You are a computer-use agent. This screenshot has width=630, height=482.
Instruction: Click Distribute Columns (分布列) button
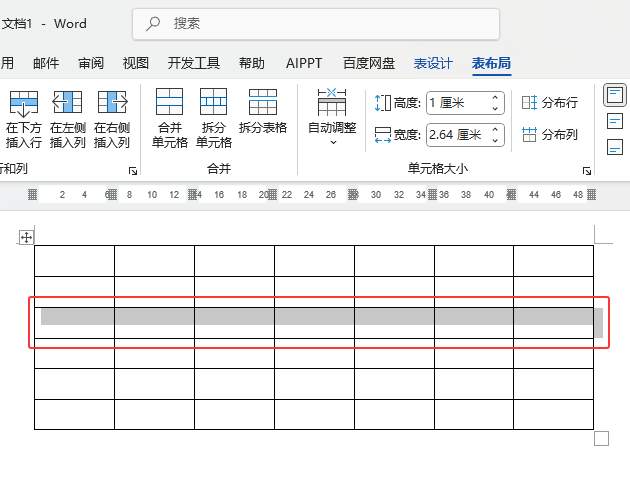click(550, 135)
